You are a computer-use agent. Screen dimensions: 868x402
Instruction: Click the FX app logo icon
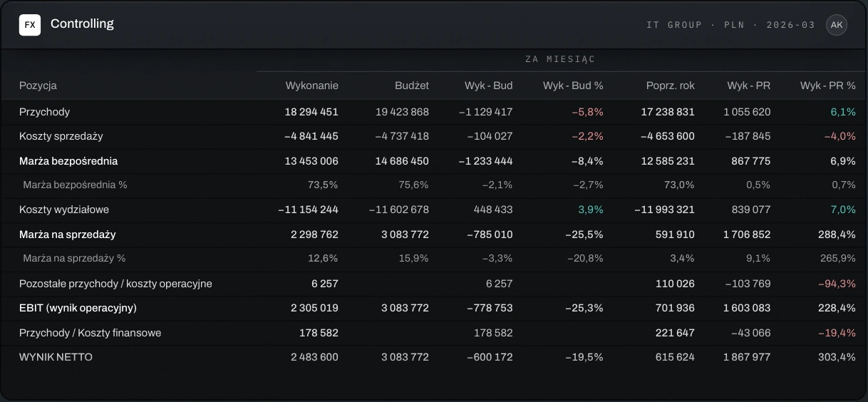[30, 25]
